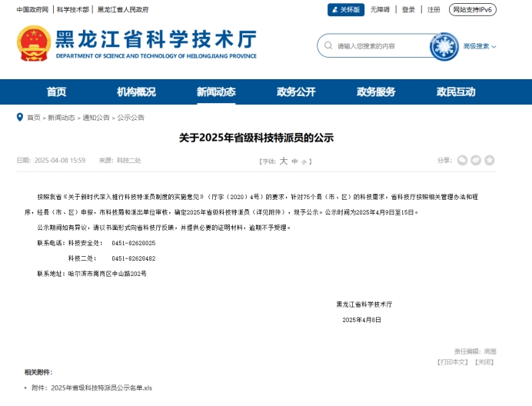Image resolution: width=532 pixels, height=406 pixels.
Task: Click the national emblem logo
Action: click(34, 45)
